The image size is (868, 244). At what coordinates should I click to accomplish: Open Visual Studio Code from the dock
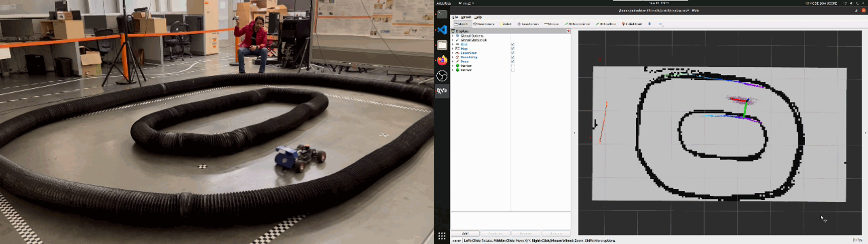(442, 30)
